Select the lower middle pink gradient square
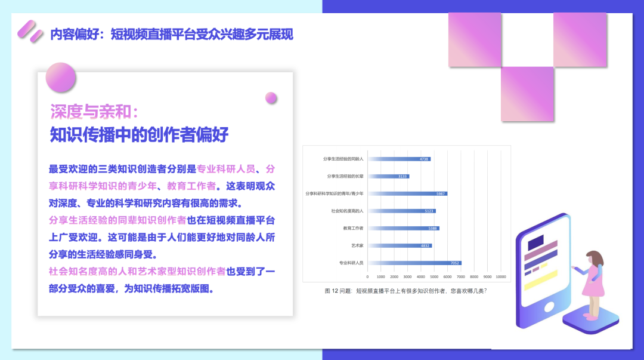The image size is (644, 360). [x=527, y=94]
